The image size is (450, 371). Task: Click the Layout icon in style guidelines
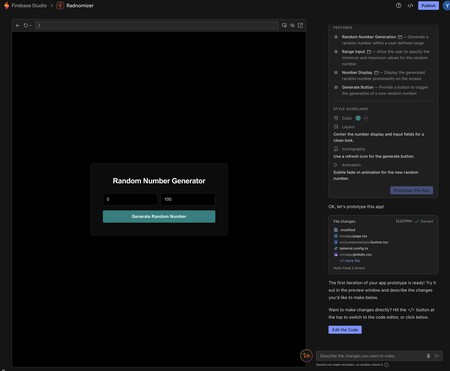click(x=336, y=127)
